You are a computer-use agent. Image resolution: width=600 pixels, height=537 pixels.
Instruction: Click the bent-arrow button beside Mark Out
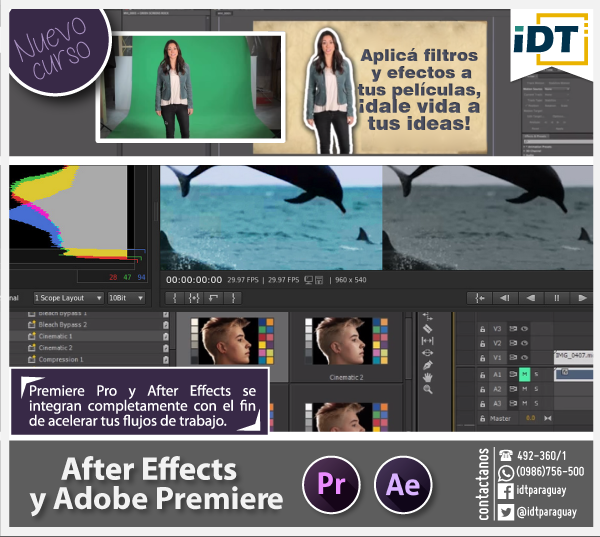214,298
